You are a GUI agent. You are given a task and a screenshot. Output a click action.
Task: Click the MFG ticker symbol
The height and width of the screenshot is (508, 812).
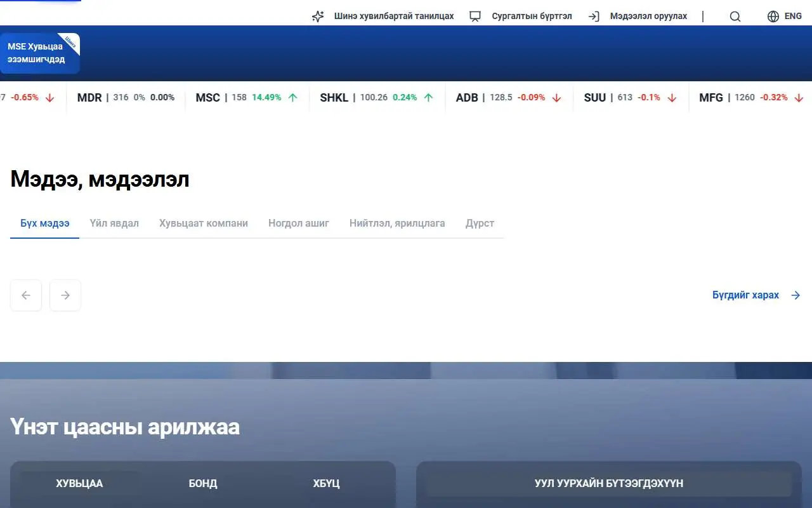pyautogui.click(x=711, y=98)
